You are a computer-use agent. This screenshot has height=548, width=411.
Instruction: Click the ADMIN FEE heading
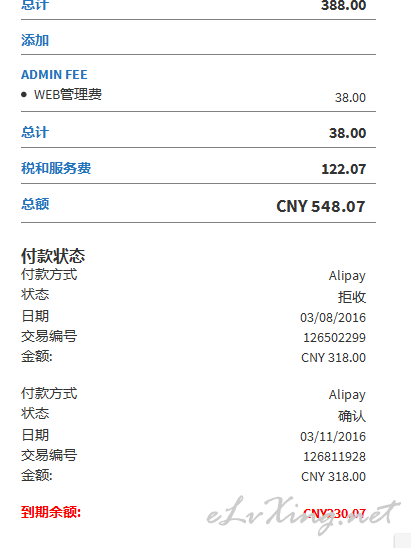54,74
